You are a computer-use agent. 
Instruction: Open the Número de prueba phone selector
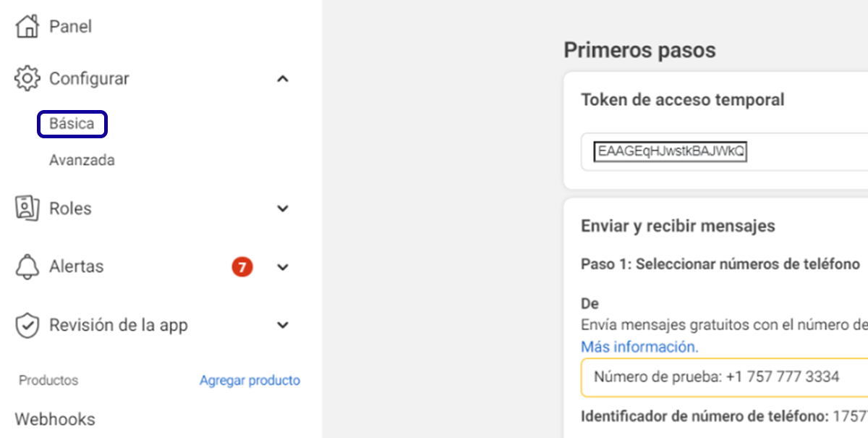coord(723,377)
